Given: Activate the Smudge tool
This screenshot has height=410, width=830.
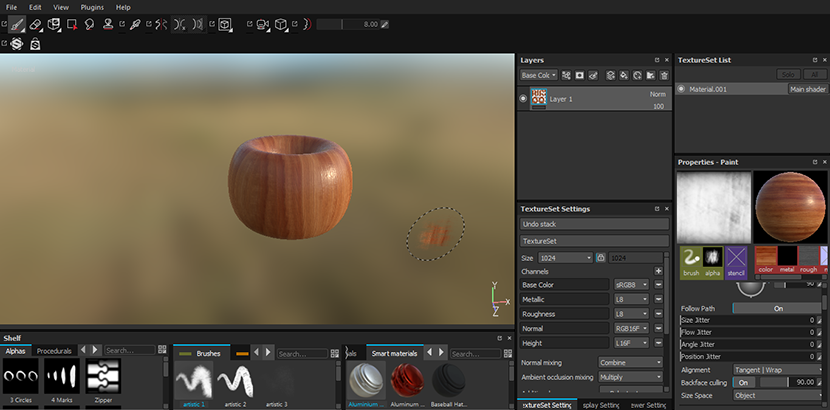Looking at the screenshot, I should (x=89, y=24).
